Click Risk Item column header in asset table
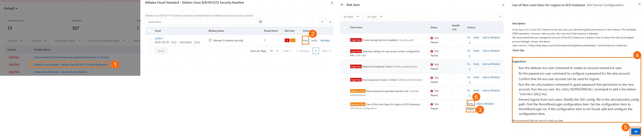This screenshot has width=644, height=138. [x=289, y=31]
